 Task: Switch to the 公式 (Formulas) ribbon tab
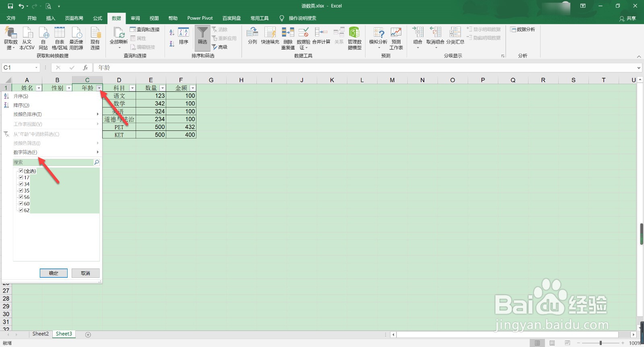pos(97,18)
